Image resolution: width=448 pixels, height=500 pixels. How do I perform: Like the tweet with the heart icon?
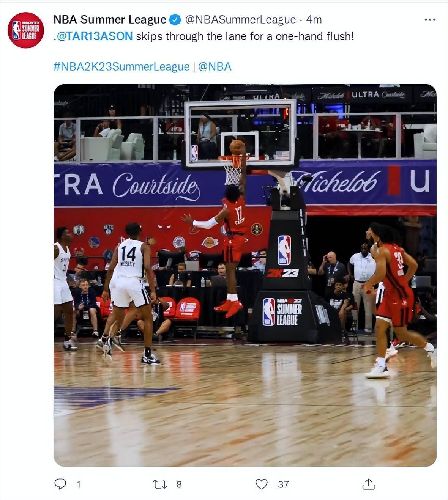pyautogui.click(x=261, y=484)
